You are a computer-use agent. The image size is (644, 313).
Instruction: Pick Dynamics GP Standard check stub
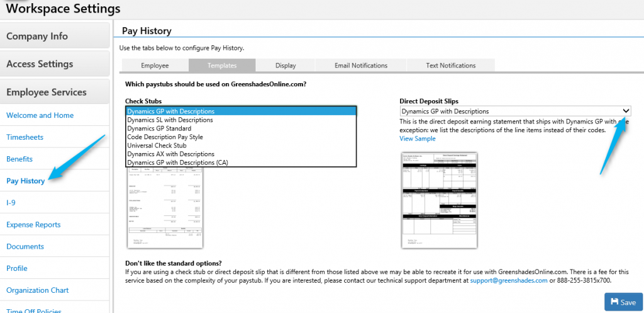point(241,128)
